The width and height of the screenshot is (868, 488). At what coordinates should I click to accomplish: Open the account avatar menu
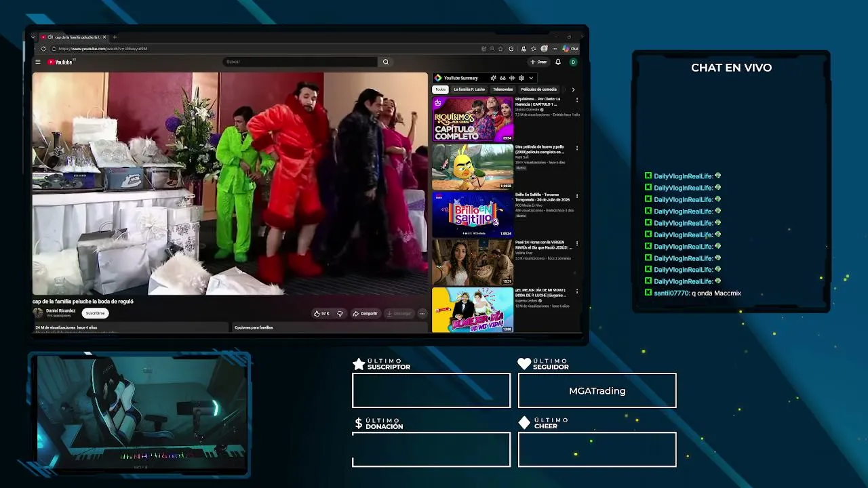(573, 62)
